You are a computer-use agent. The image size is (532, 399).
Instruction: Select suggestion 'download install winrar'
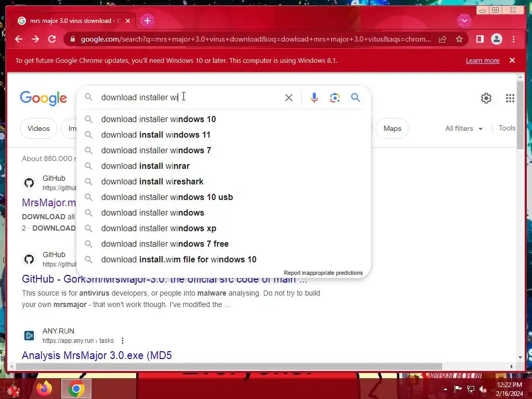tap(224, 166)
